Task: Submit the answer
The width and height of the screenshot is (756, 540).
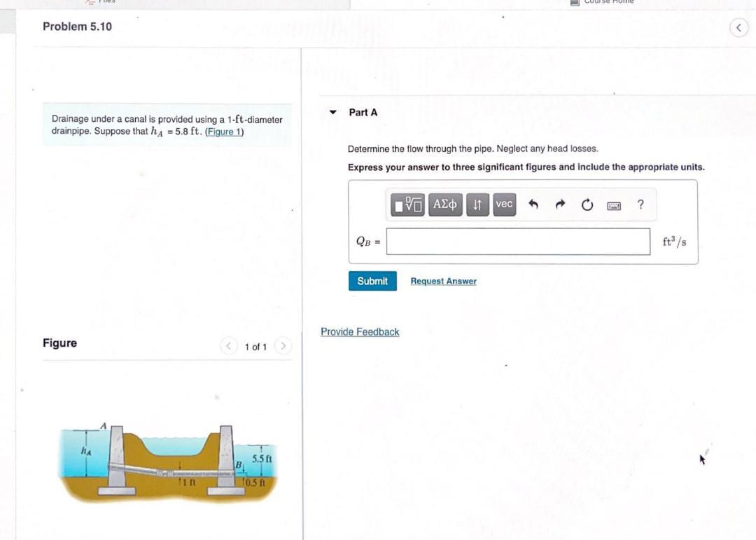Action: click(372, 281)
